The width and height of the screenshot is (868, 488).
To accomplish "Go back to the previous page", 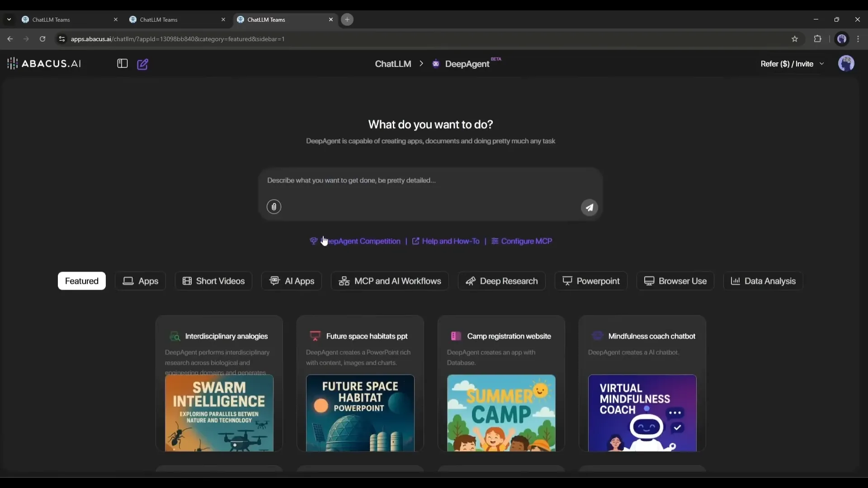I will pos(10,39).
